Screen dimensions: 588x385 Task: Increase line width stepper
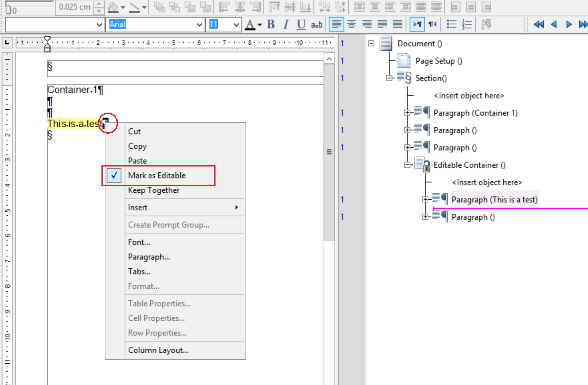99,4
